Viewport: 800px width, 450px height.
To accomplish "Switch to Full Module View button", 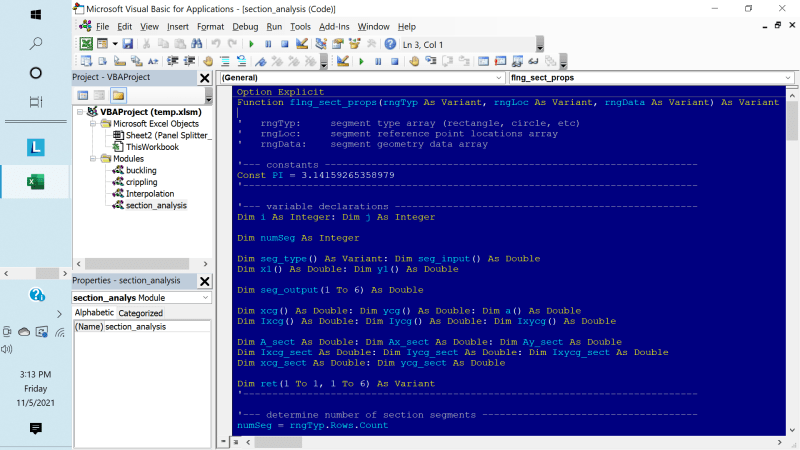I will pos(236,442).
